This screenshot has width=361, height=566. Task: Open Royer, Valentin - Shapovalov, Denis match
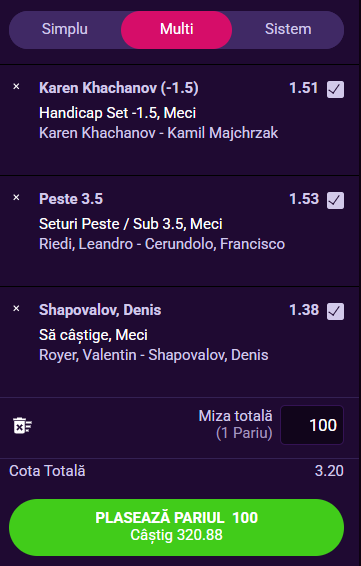153,355
